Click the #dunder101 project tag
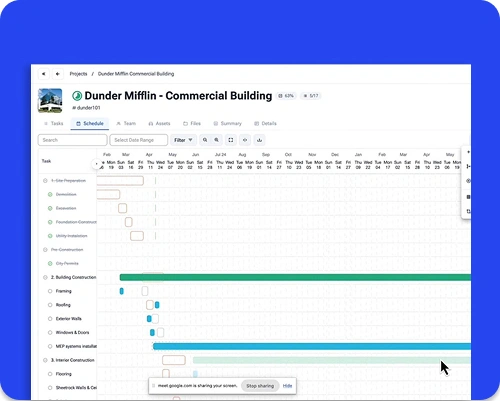This screenshot has width=500, height=401. 86,108
